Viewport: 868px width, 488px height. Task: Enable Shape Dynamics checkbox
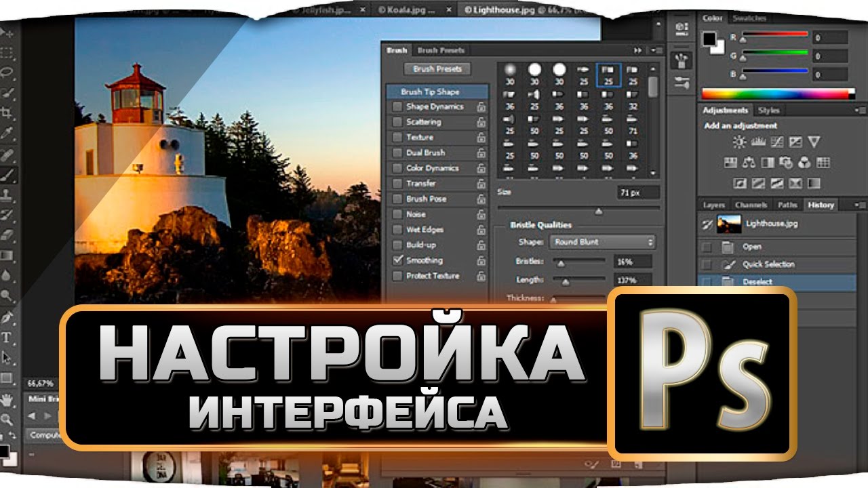click(x=397, y=107)
